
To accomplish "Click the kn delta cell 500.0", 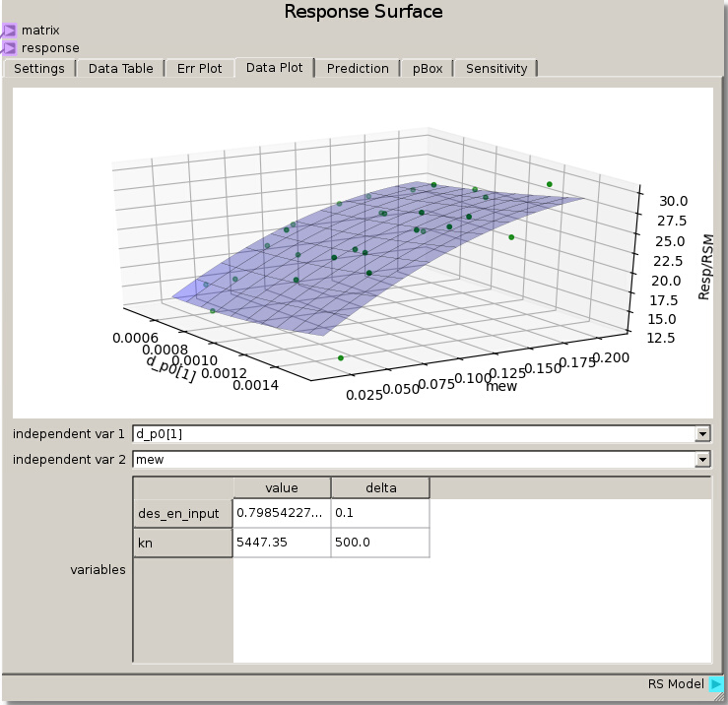I will 379,543.
